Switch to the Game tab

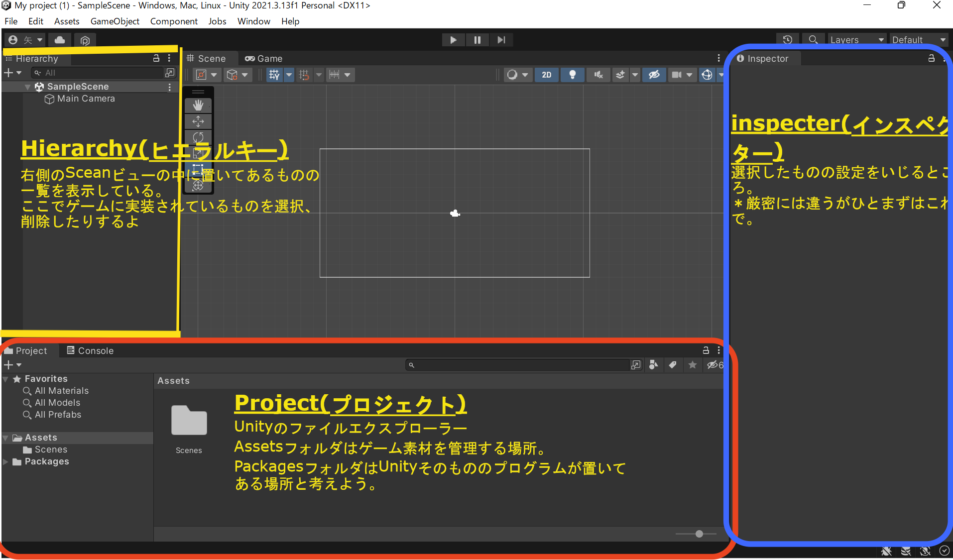[x=264, y=58]
